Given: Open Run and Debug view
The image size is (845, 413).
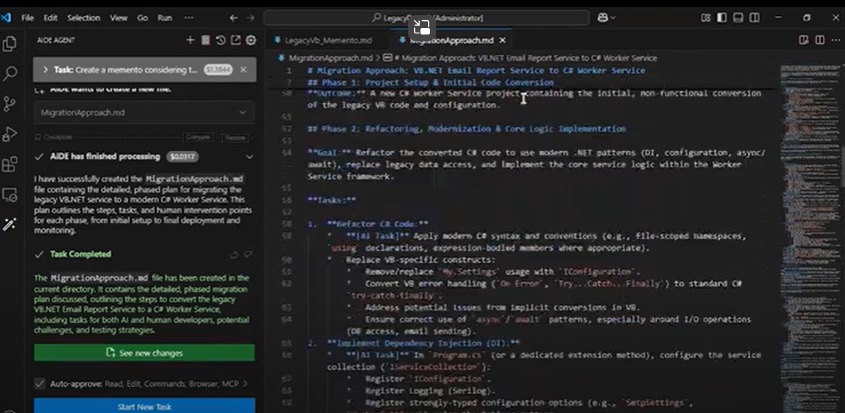Looking at the screenshot, I should tap(11, 133).
